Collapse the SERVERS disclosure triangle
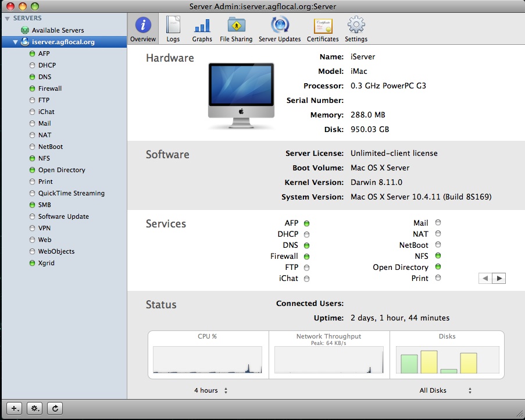525x420 pixels. click(x=7, y=19)
